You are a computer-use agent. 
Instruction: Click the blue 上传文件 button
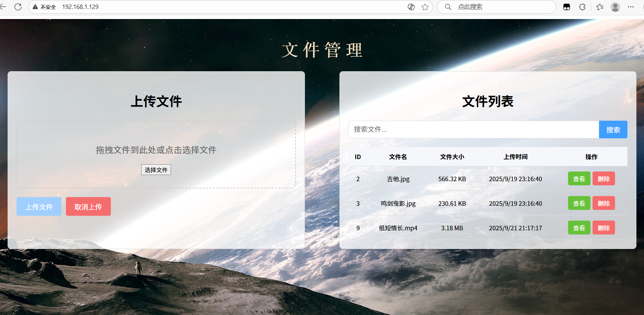click(x=39, y=206)
